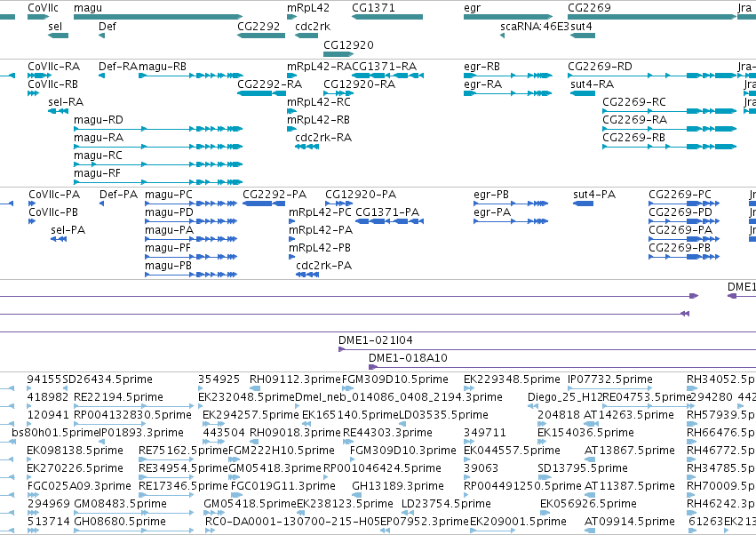Select protein Def-PA
Image resolution: width=756 pixels, height=535 pixels.
[x=118, y=195]
